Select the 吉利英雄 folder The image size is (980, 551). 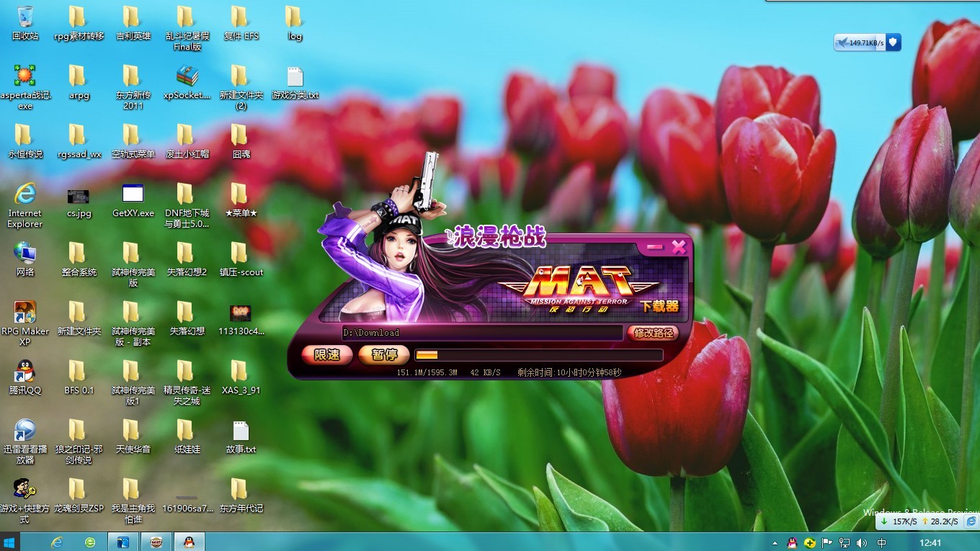(133, 23)
